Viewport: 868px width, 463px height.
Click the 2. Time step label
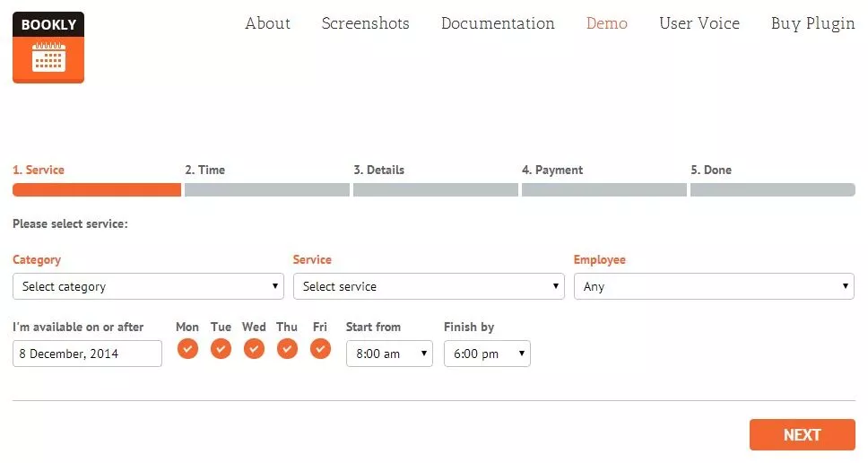tap(204, 170)
